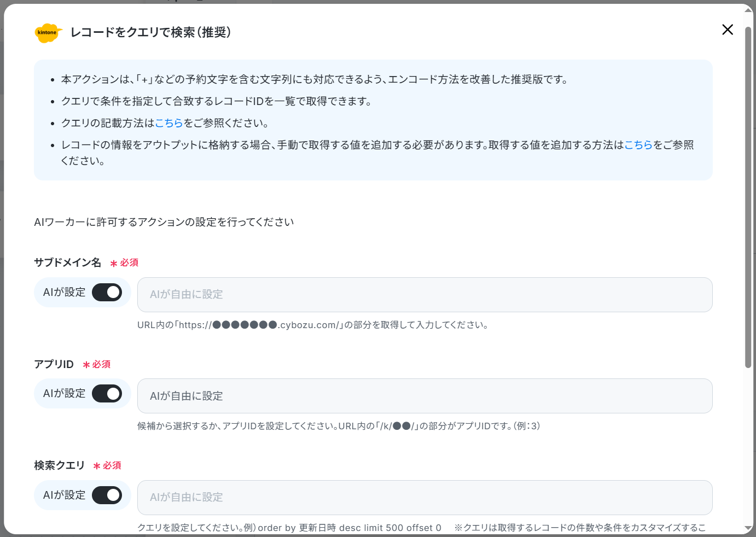Click the bullet クエリで条件を指定して合致するレコードID
This screenshot has width=756, height=537.
pos(218,101)
